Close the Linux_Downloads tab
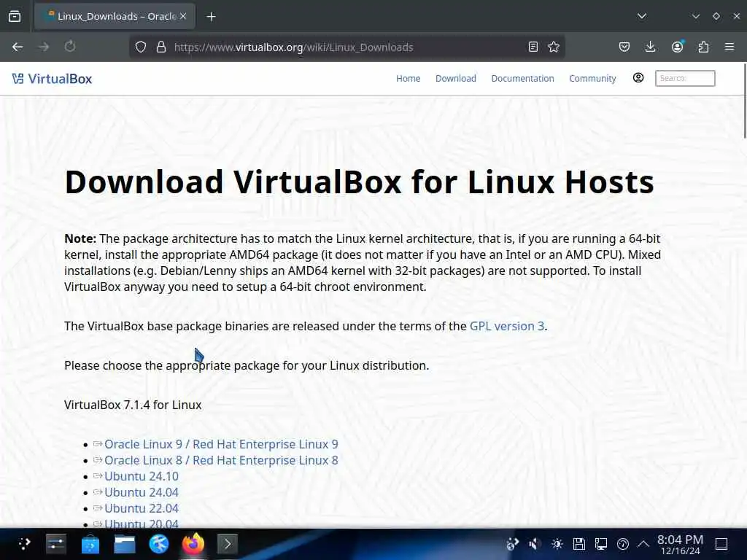Viewport: 747px width, 560px height. pos(183,16)
